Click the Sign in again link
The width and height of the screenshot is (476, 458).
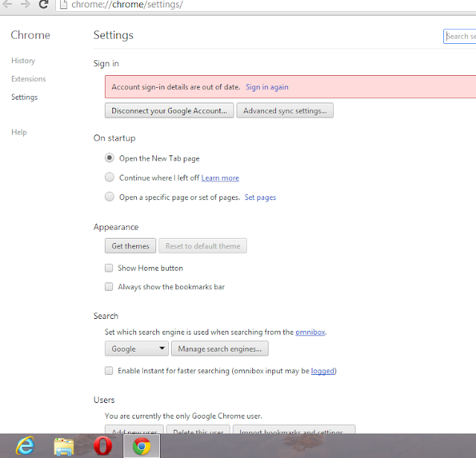(267, 87)
